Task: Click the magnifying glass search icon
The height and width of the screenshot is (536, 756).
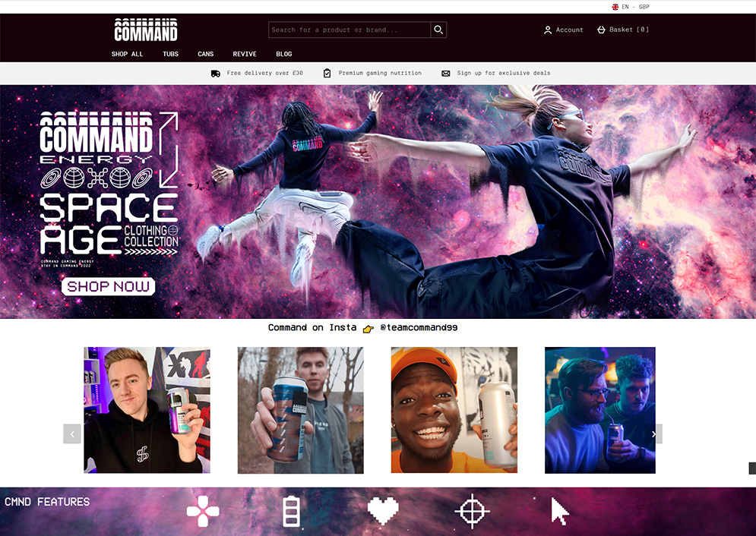Action: [438, 30]
